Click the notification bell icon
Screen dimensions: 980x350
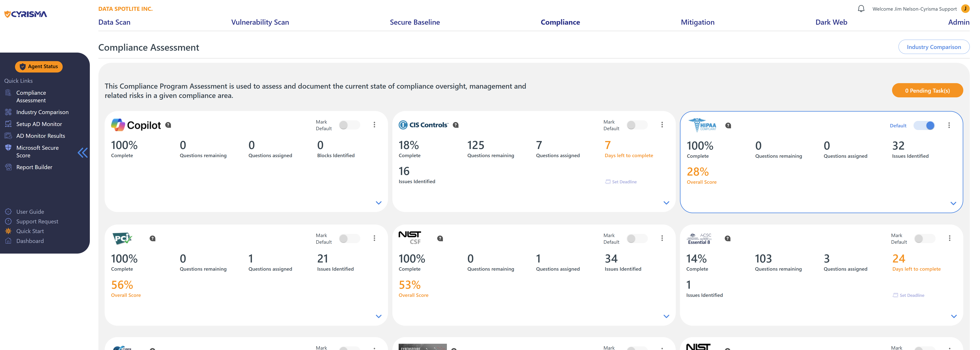pyautogui.click(x=861, y=9)
